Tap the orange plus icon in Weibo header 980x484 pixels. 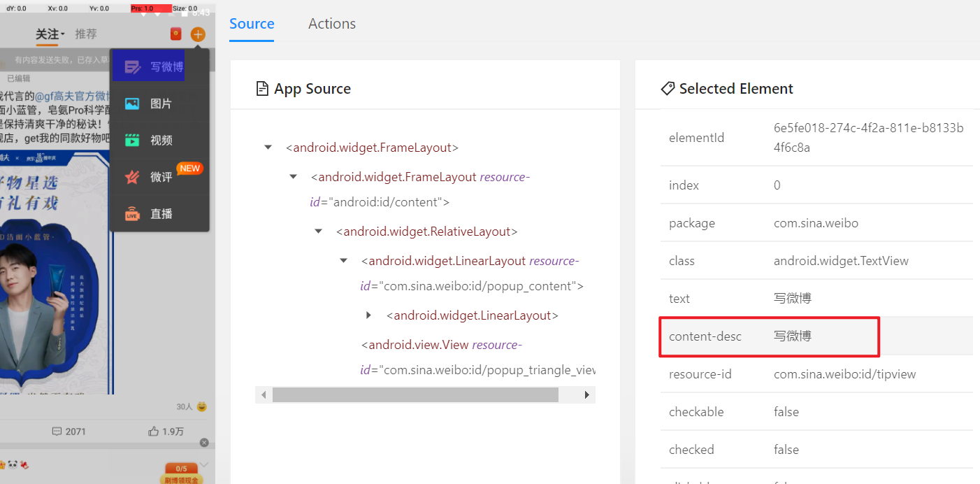[x=198, y=34]
